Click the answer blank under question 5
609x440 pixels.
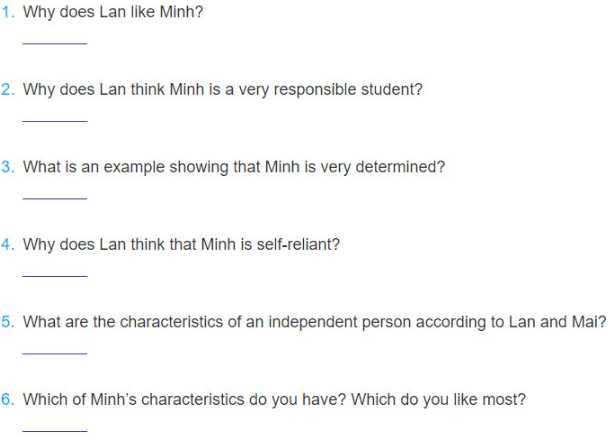[55, 351]
